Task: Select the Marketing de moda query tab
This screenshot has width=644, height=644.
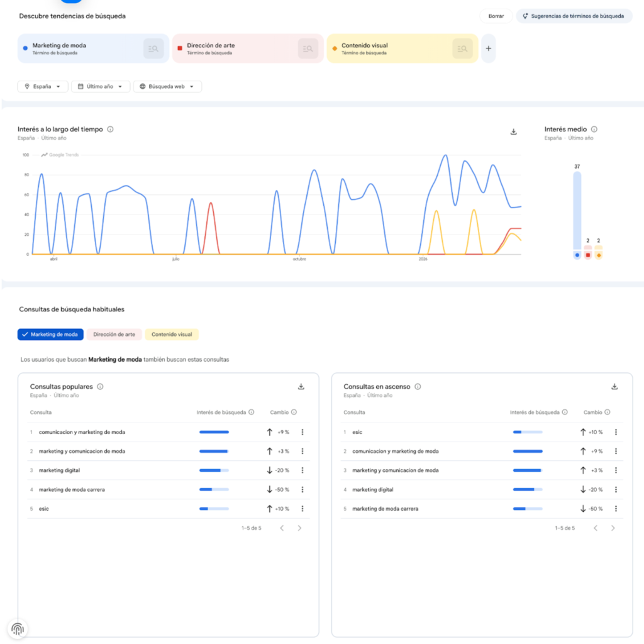Action: (50, 335)
